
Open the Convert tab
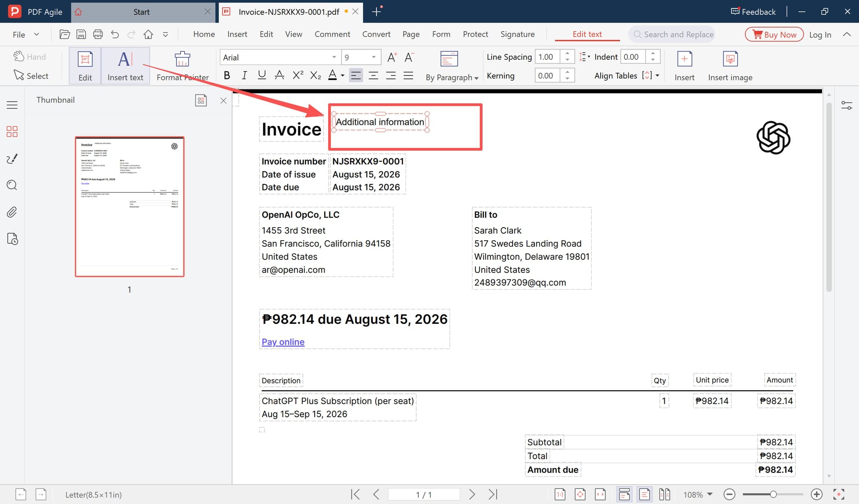(x=376, y=34)
